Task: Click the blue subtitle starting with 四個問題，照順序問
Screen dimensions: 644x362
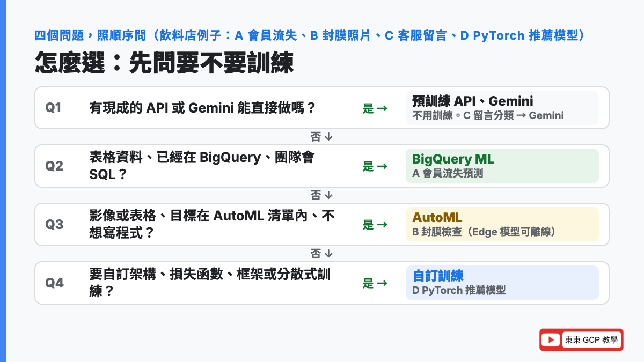Action: [x=310, y=36]
